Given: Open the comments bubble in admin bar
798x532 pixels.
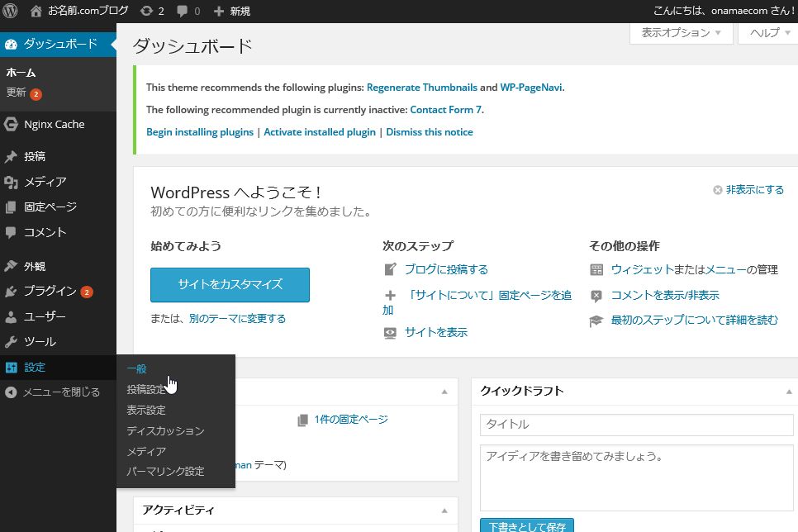Looking at the screenshot, I should coord(182,12).
